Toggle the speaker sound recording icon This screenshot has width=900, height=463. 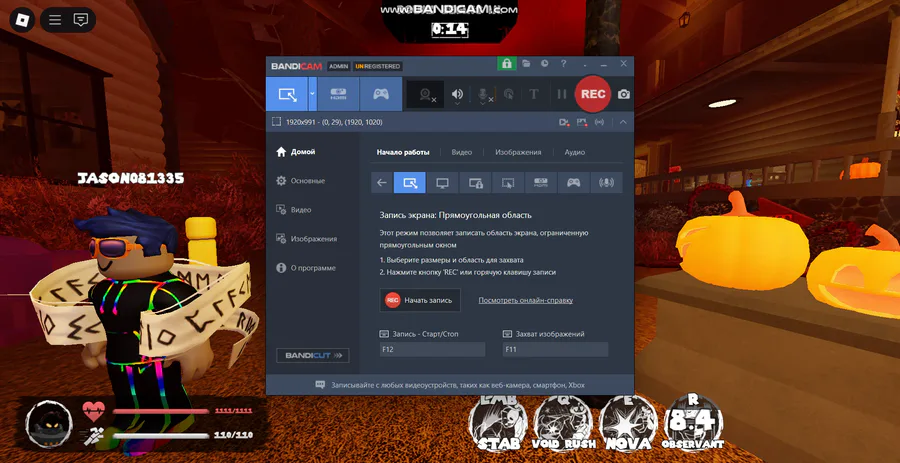point(457,94)
